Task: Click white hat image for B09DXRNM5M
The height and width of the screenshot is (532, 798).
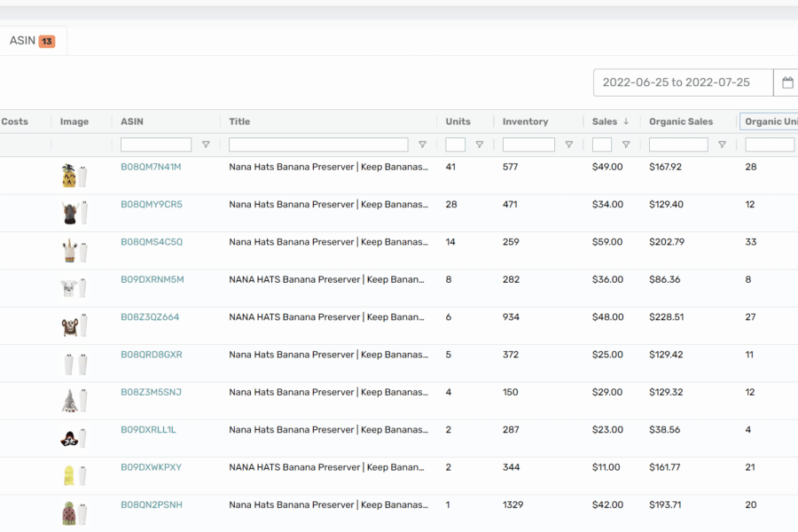Action: (74, 288)
